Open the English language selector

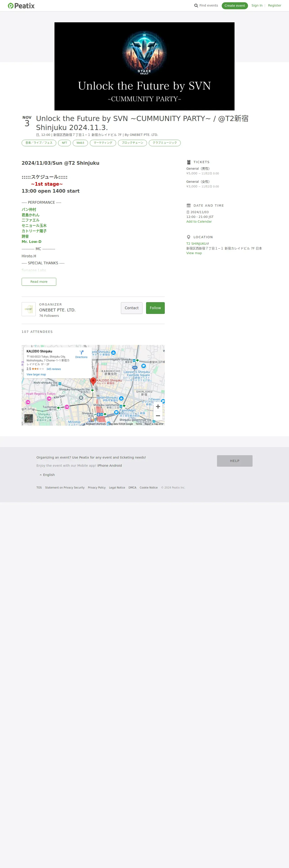[47, 475]
